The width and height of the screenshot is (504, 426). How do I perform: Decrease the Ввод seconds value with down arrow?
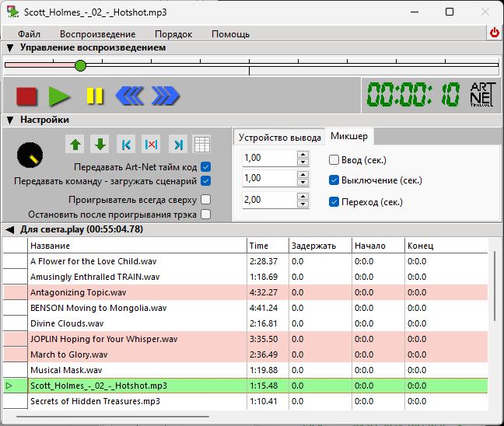[x=303, y=162]
